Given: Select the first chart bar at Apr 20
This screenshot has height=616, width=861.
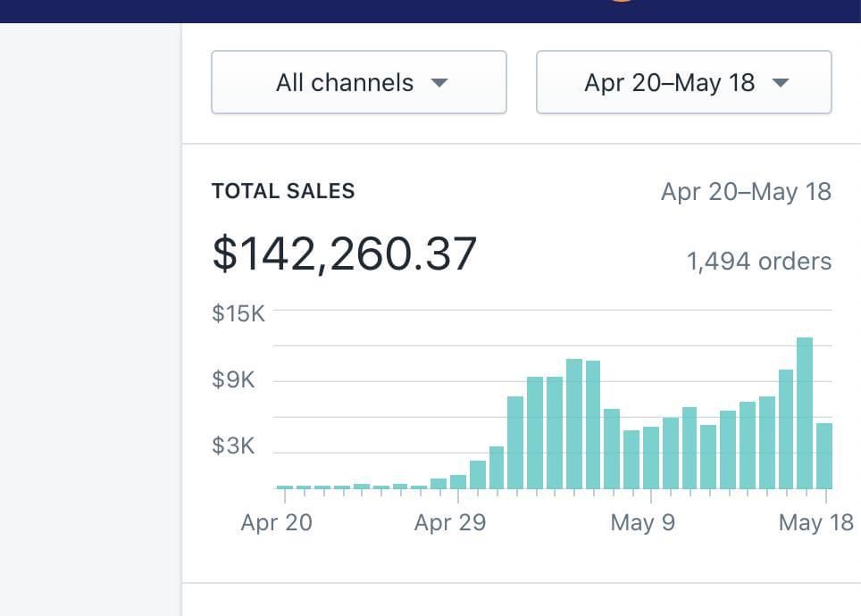Looking at the screenshot, I should (x=284, y=487).
